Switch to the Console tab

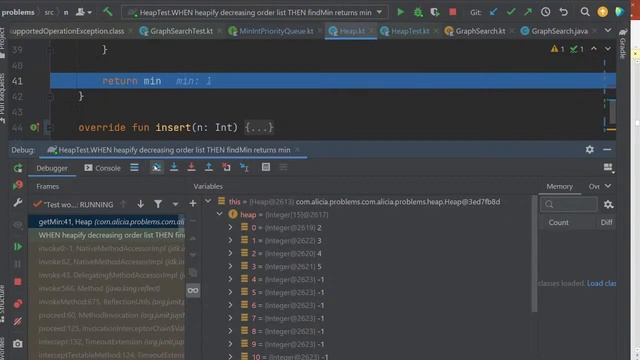(x=102, y=168)
